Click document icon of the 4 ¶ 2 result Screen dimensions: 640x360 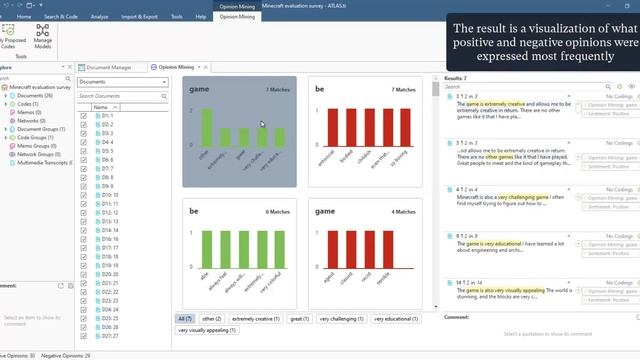(450, 189)
